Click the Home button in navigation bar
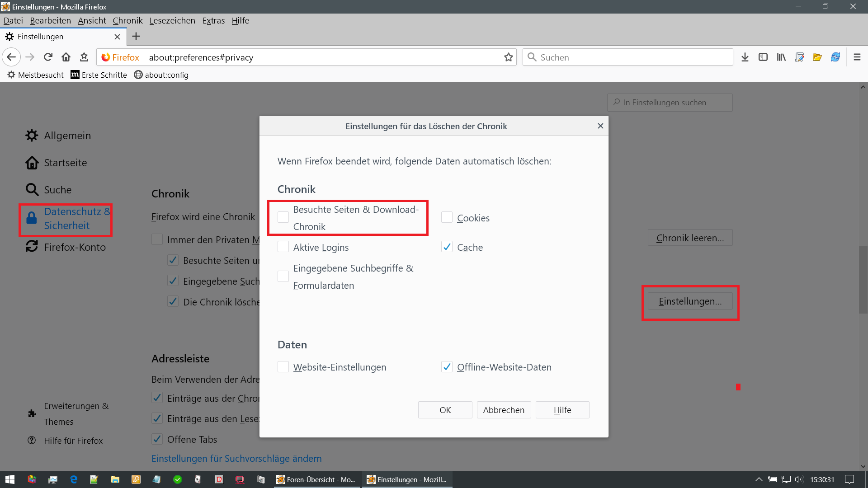Screen dimensions: 868x488 coord(66,57)
